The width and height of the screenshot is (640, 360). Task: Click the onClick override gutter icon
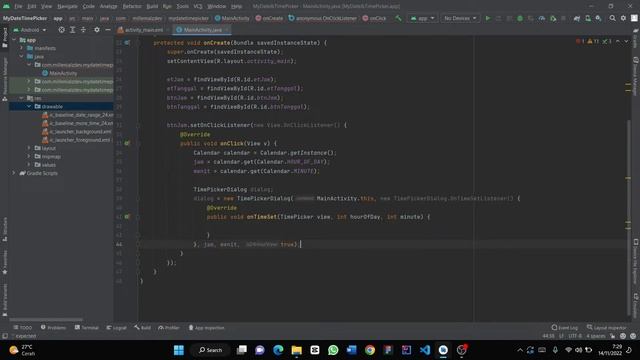(127, 143)
